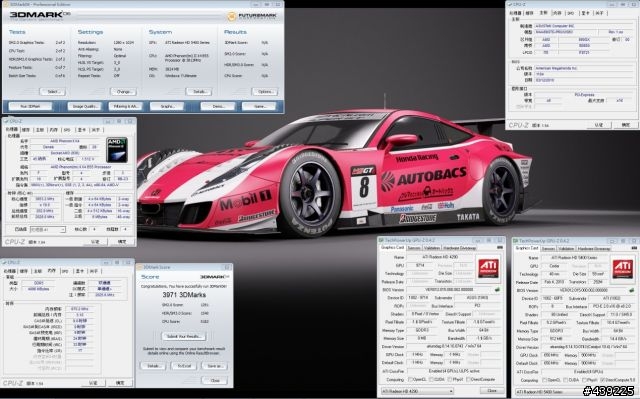This screenshot has width=640, height=399.
Task: Click Submit Your Results in 3DMark Score
Action: click(184, 337)
